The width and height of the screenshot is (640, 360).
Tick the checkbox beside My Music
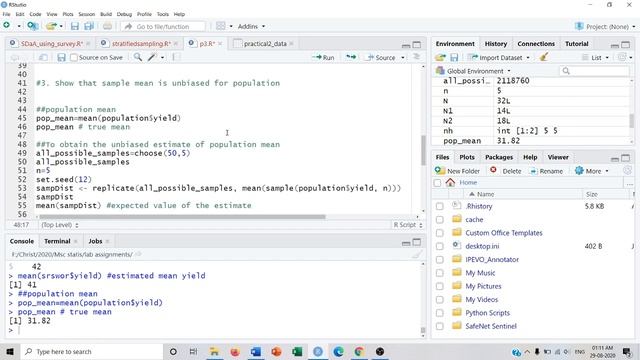(x=440, y=273)
